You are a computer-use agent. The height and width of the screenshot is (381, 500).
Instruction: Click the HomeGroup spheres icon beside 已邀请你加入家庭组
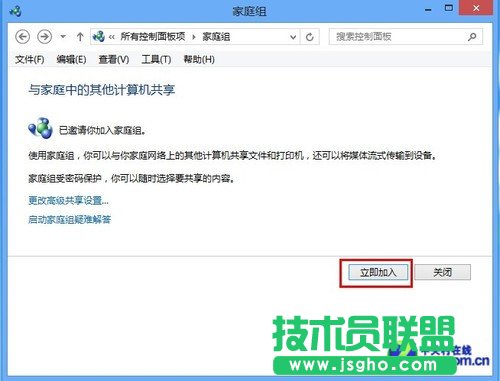tap(40, 128)
